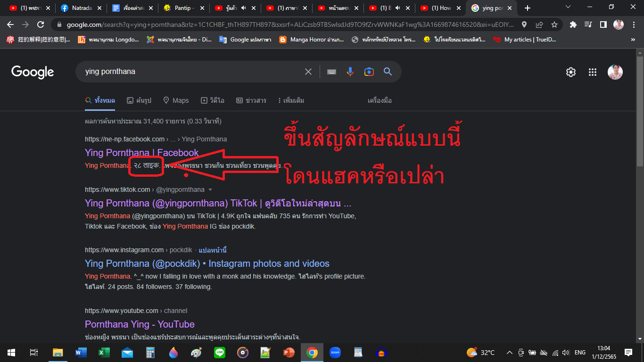Toggle Chrome side panel
The height and width of the screenshot is (362, 644).
[603, 25]
